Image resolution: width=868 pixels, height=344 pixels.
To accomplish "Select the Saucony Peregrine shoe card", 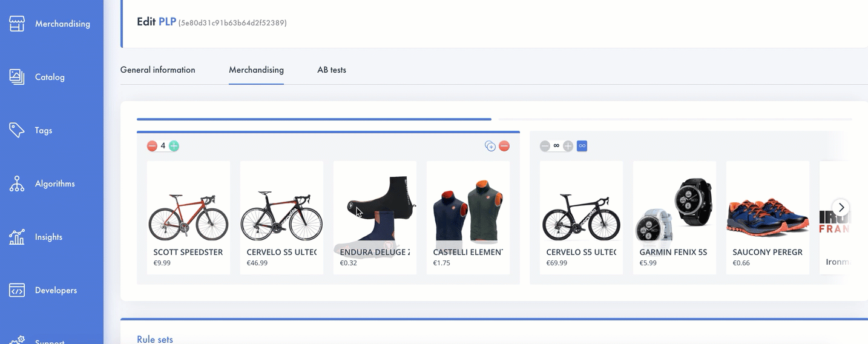I will point(768,217).
